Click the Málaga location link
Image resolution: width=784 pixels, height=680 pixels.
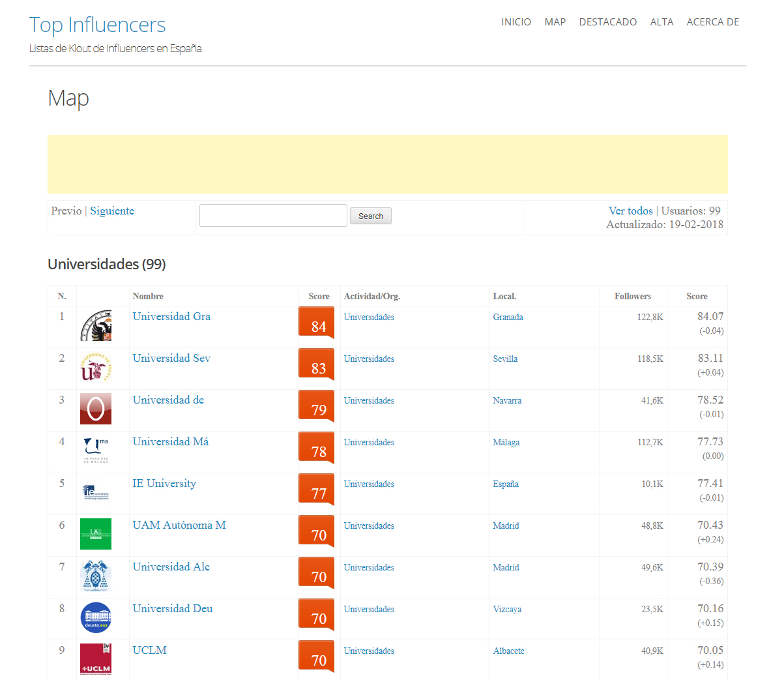(506, 442)
